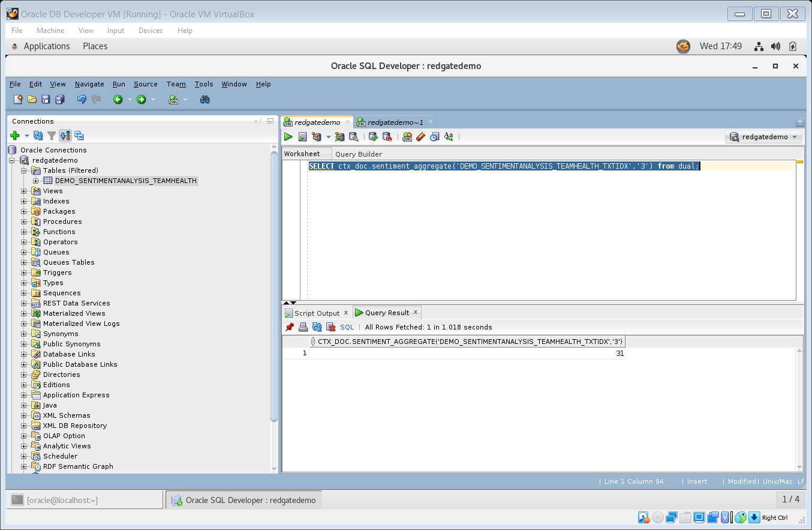Screen dimensions: 812x530
Task: Navigate back with the green left arrow
Action: coord(118,100)
